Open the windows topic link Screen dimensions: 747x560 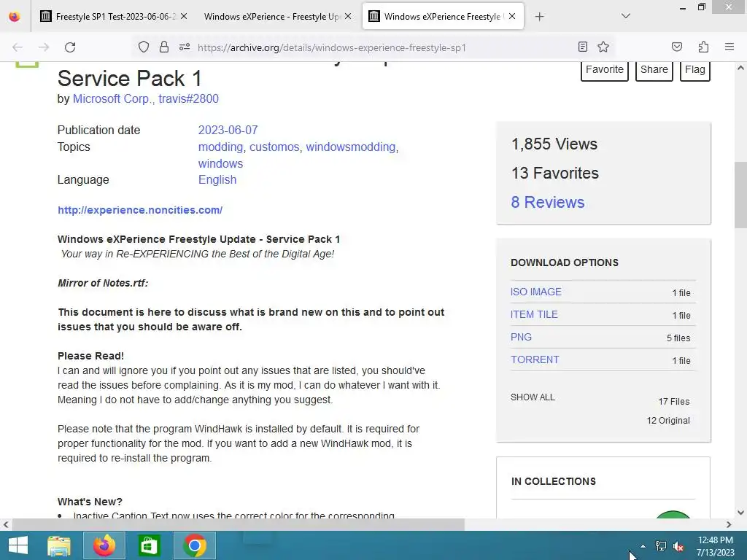pyautogui.click(x=220, y=163)
